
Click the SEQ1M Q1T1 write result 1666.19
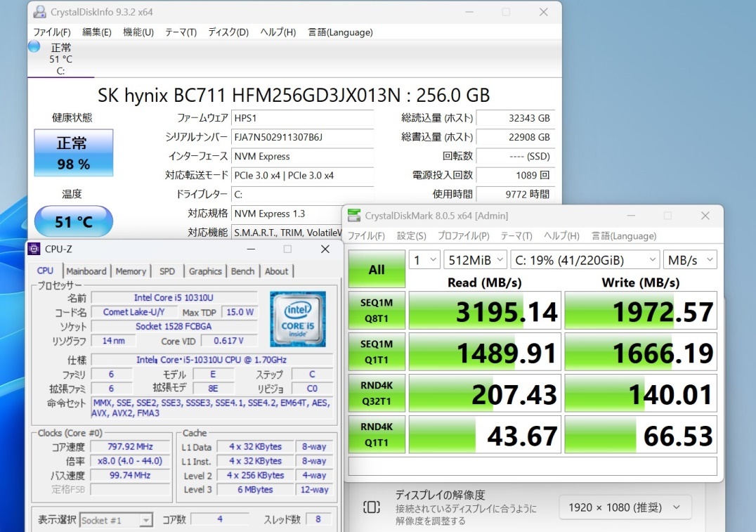coord(641,352)
